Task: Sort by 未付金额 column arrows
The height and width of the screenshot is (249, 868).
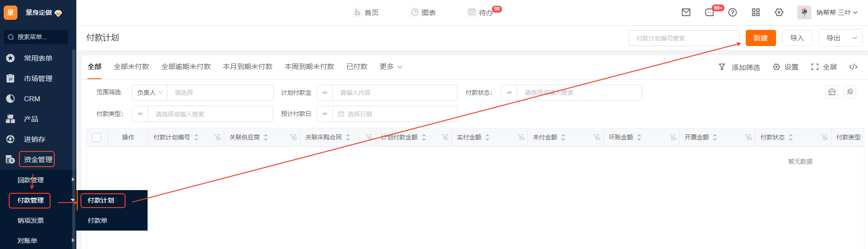Action: (x=563, y=137)
